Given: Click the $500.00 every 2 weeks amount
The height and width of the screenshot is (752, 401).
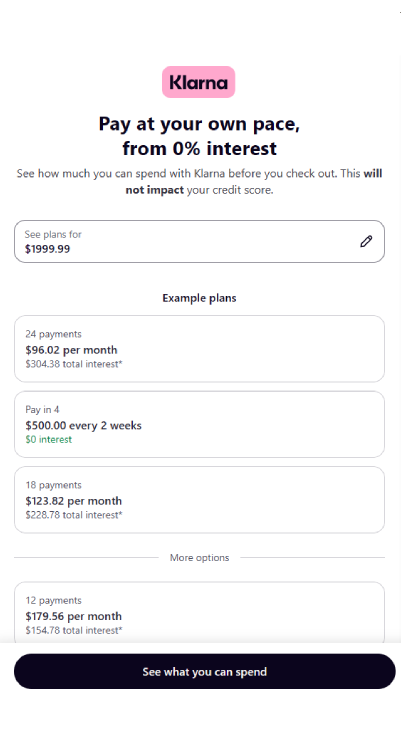Looking at the screenshot, I should 83,425.
